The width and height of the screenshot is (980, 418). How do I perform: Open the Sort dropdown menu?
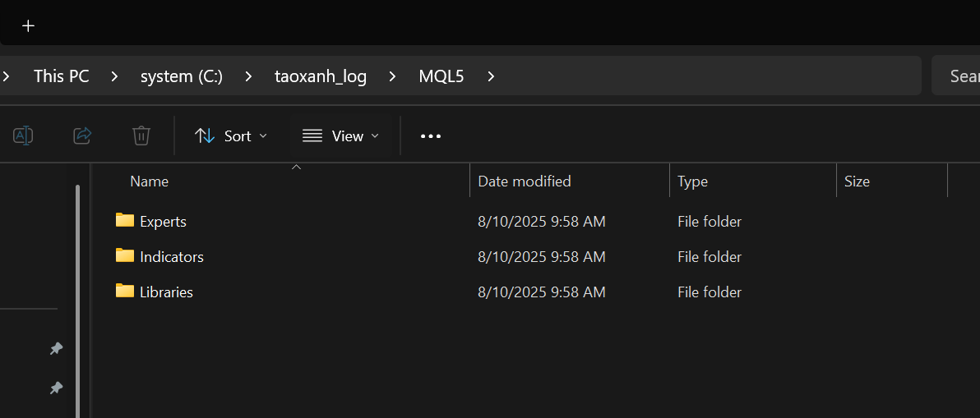[231, 136]
